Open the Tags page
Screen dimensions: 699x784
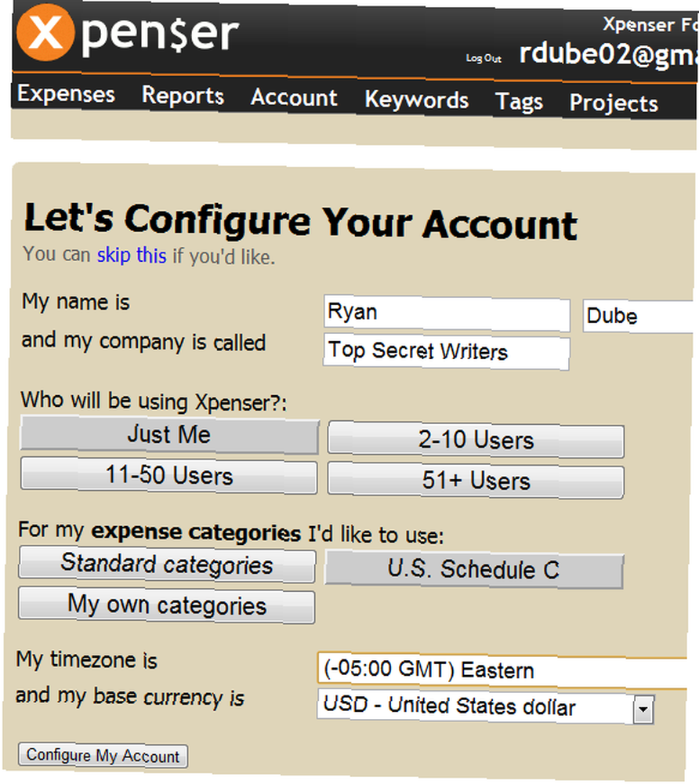coord(519,102)
